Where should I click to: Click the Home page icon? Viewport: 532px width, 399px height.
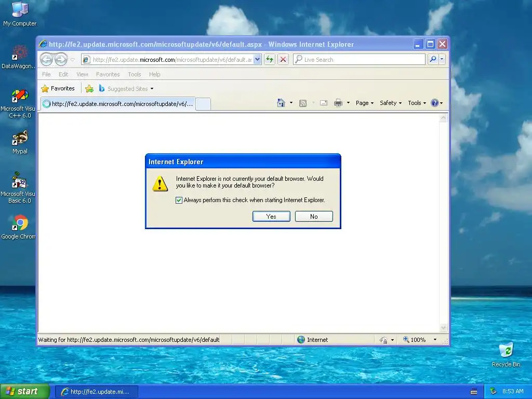point(281,103)
